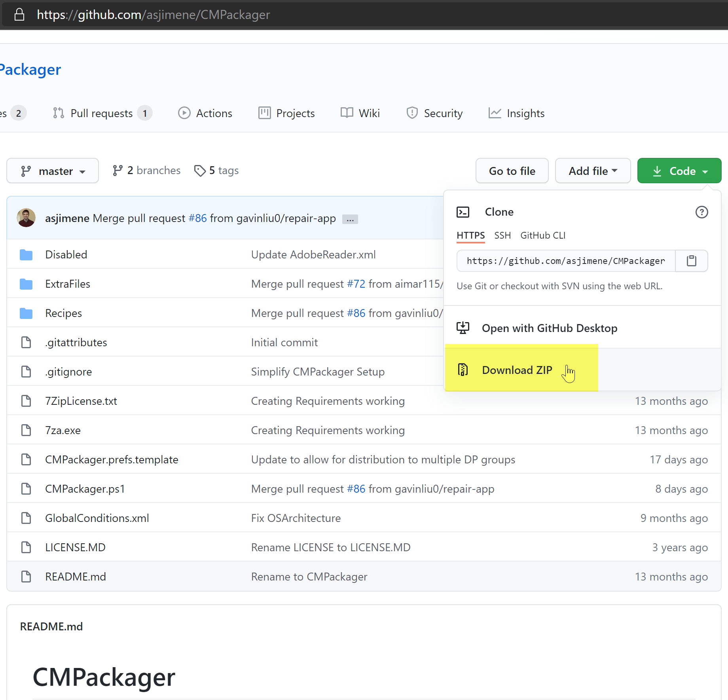
Task: Open the Add file dropdown
Action: click(592, 171)
